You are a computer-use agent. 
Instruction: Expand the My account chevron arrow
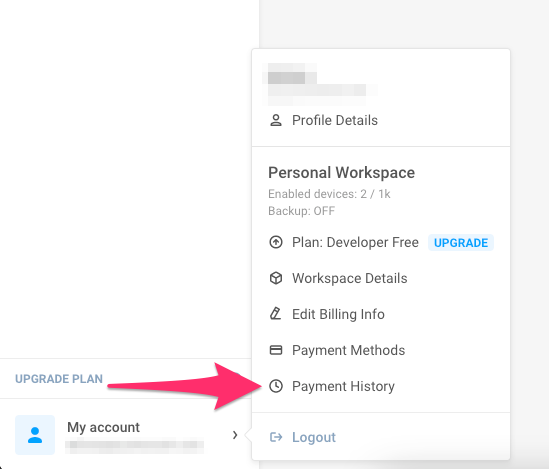[x=235, y=435]
